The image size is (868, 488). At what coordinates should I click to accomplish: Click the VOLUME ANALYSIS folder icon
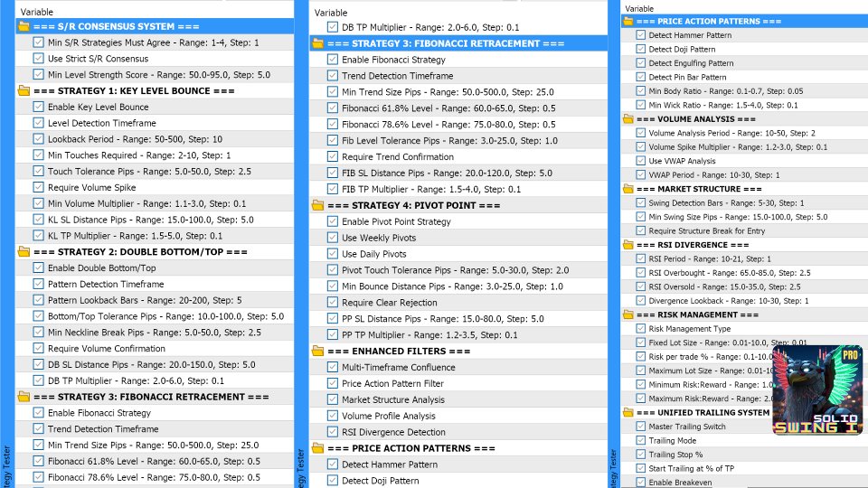coord(628,119)
